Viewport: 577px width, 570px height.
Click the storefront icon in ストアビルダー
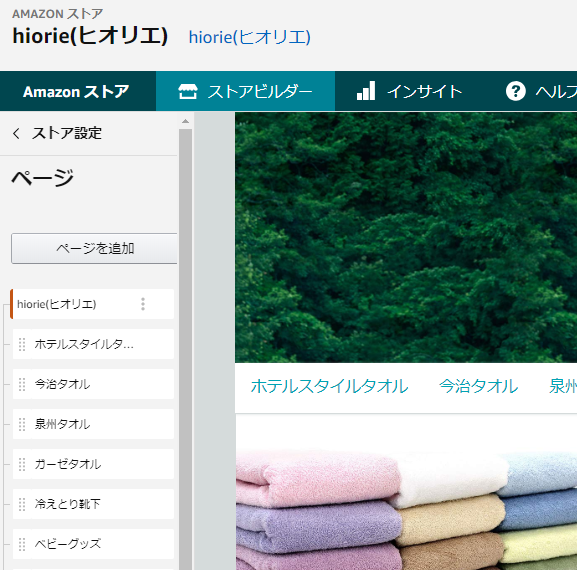(x=188, y=91)
